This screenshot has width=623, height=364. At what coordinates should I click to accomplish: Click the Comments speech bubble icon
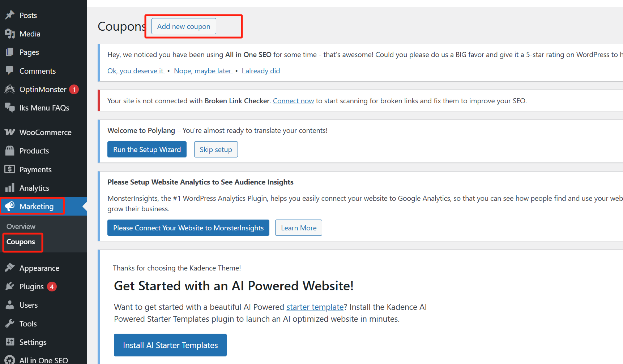click(10, 70)
